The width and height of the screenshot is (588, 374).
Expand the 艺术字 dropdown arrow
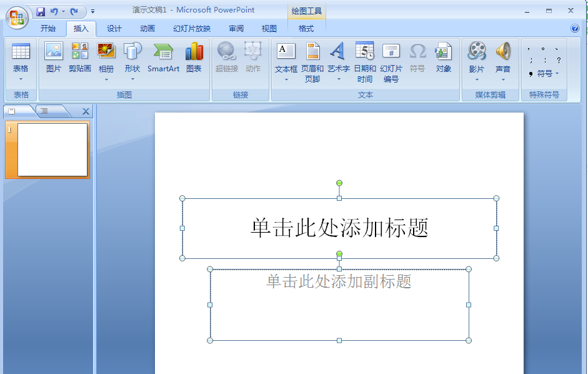click(x=339, y=79)
